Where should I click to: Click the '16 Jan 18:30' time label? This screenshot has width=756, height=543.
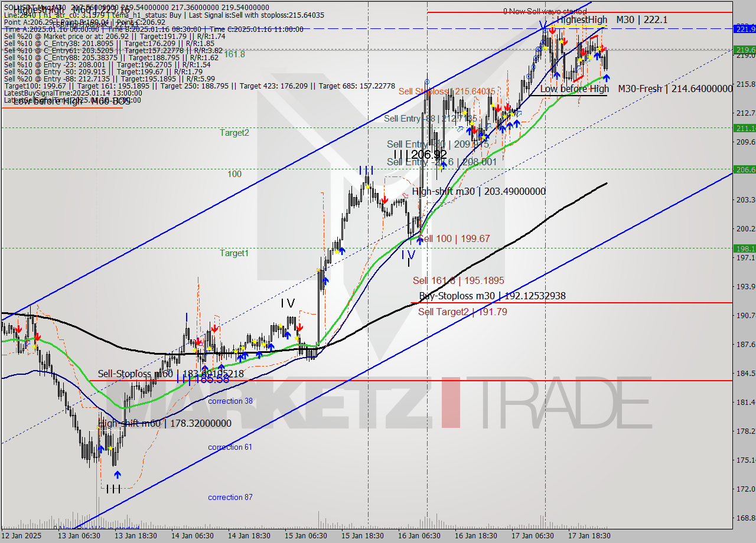[475, 536]
